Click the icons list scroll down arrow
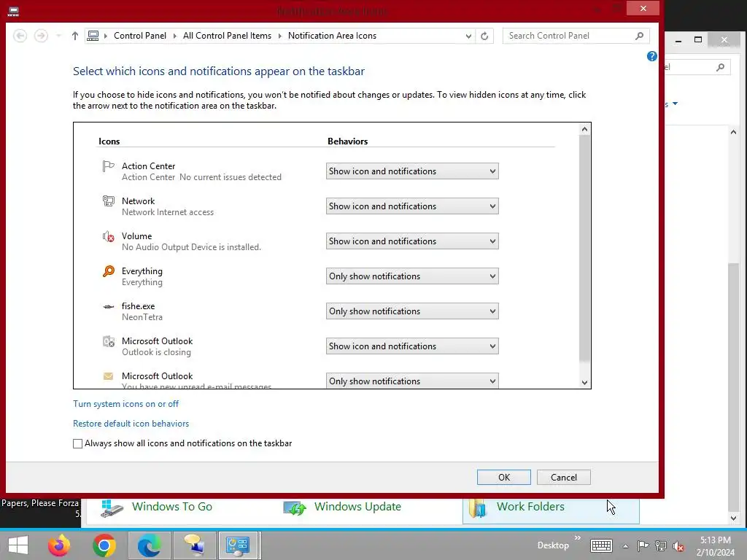Screen dimensions: 747x560 click(x=584, y=382)
